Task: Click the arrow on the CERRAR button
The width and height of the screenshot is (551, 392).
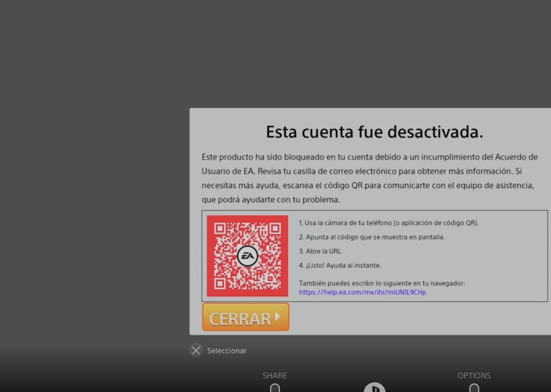Action: point(277,317)
